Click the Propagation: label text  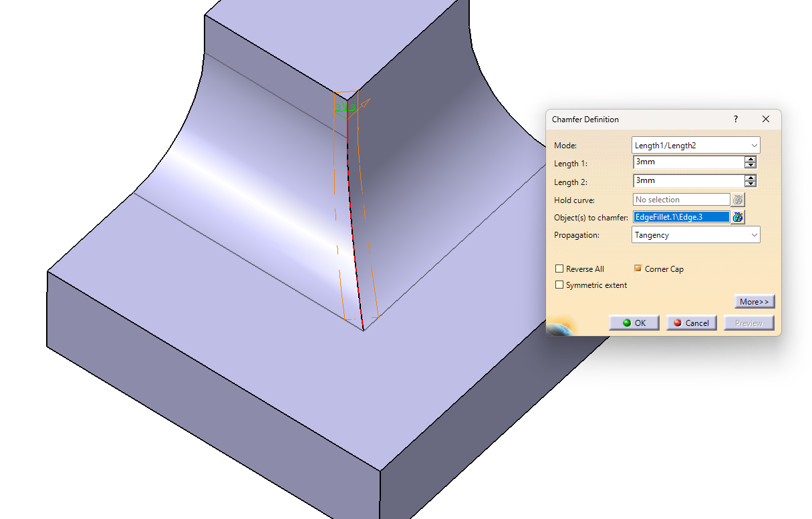(x=577, y=236)
